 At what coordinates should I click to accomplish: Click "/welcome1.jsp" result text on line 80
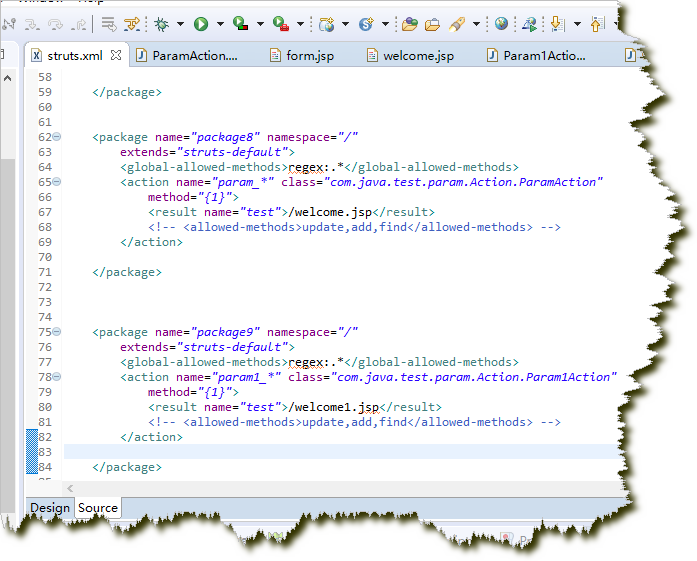[x=333, y=407]
